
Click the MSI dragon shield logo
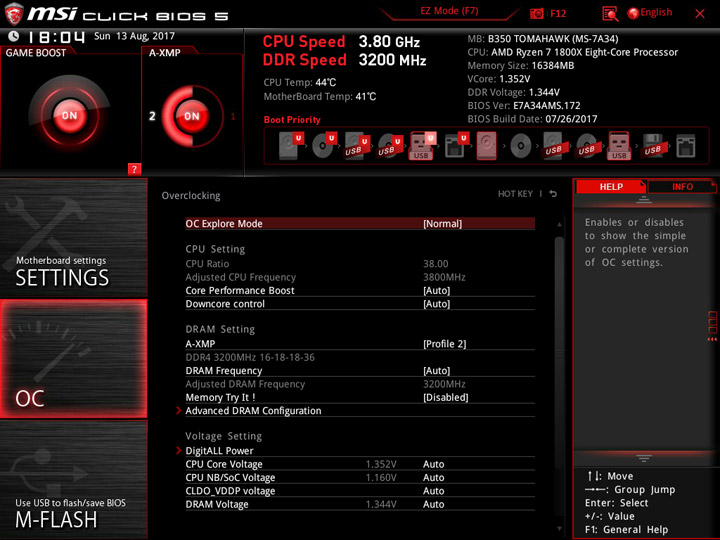coord(14,14)
